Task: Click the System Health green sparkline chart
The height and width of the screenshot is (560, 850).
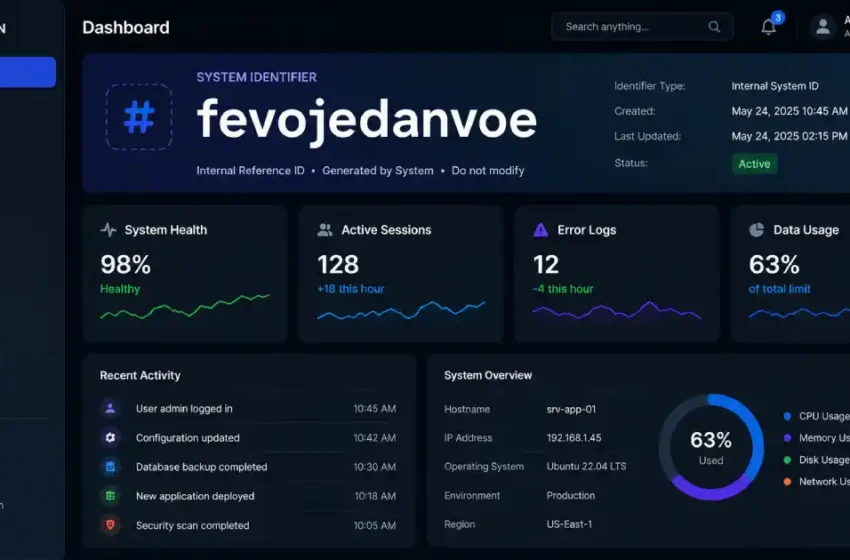Action: (185, 307)
